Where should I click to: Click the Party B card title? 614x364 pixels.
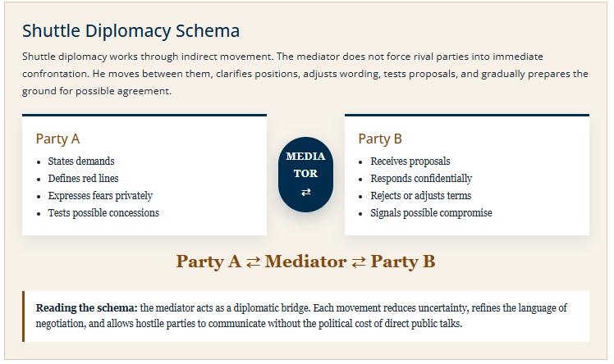coord(380,139)
